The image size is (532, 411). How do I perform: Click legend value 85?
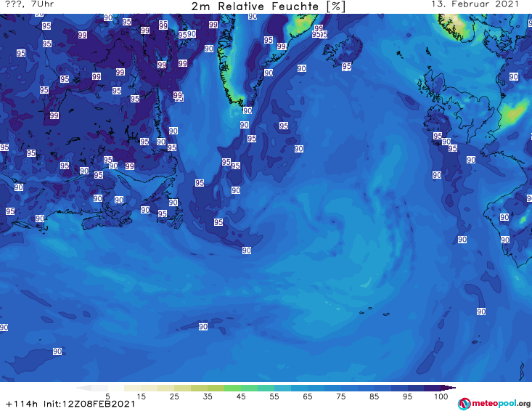click(x=374, y=396)
